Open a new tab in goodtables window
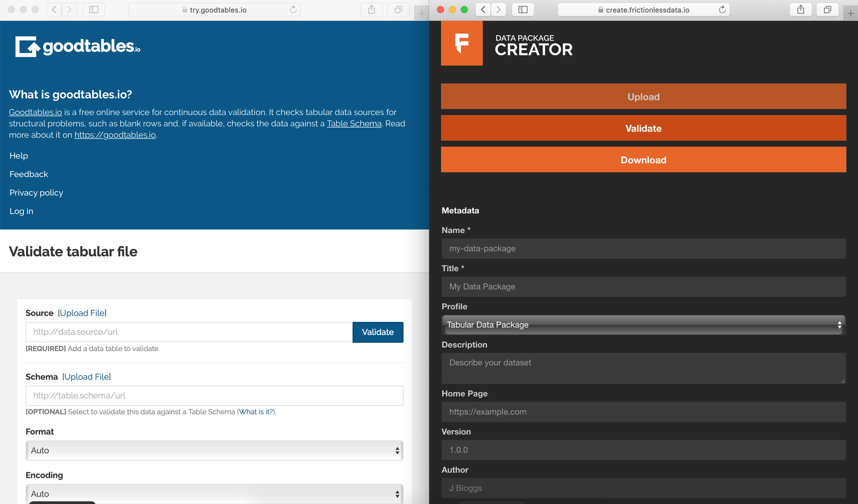 421,13
